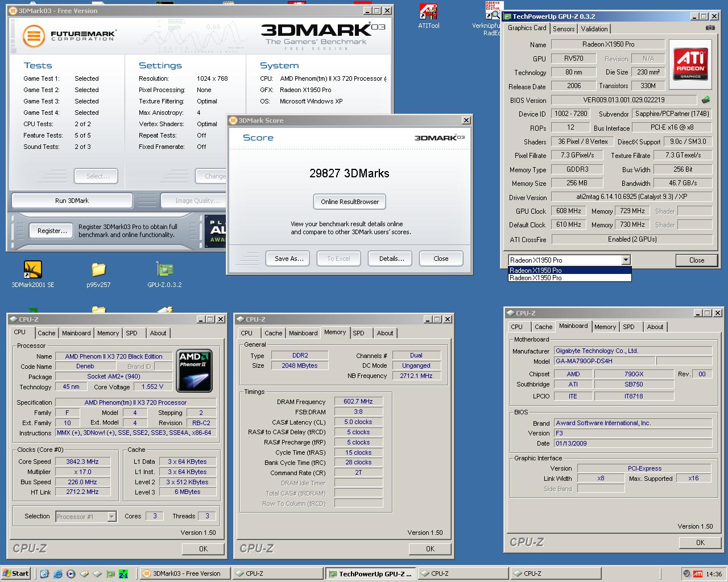Click the Run 3DMark button
The height and width of the screenshot is (582, 728).
72,201
